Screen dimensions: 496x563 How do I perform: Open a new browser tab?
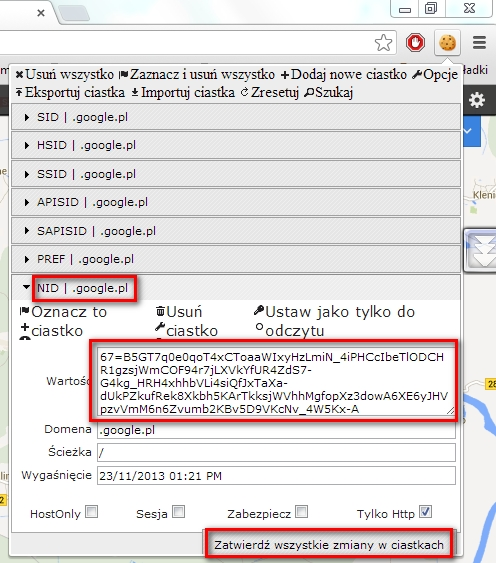(x=74, y=13)
